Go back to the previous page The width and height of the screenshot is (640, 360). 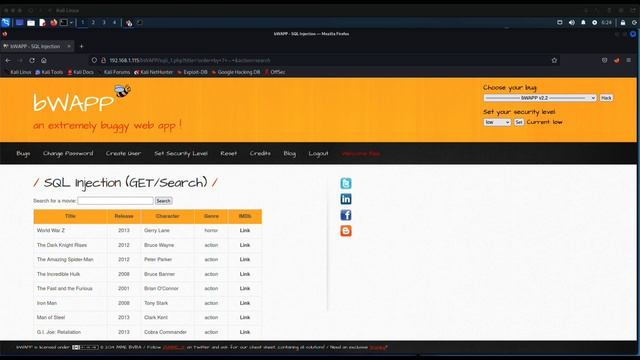[x=8, y=60]
